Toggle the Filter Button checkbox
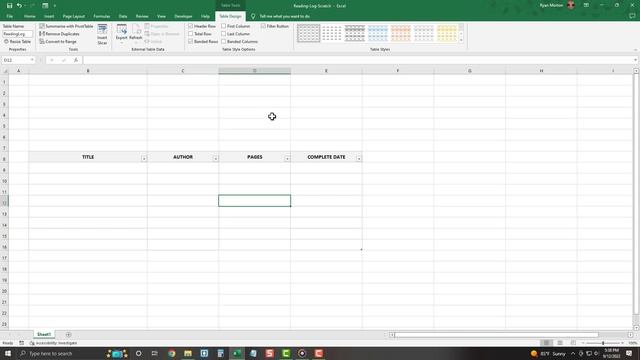The image size is (640, 360). click(x=263, y=26)
